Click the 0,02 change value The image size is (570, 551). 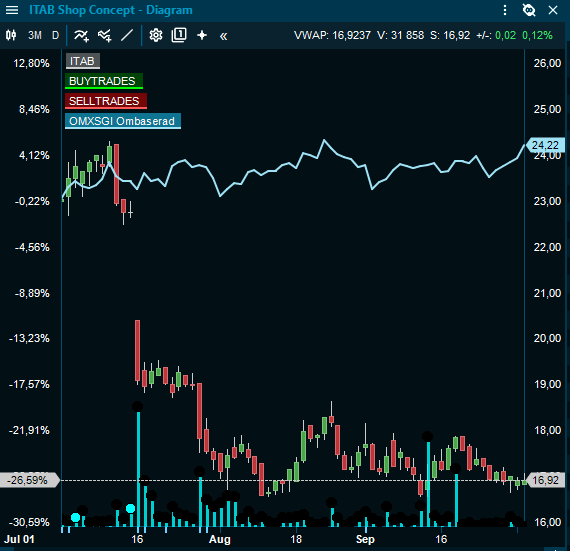click(505, 35)
